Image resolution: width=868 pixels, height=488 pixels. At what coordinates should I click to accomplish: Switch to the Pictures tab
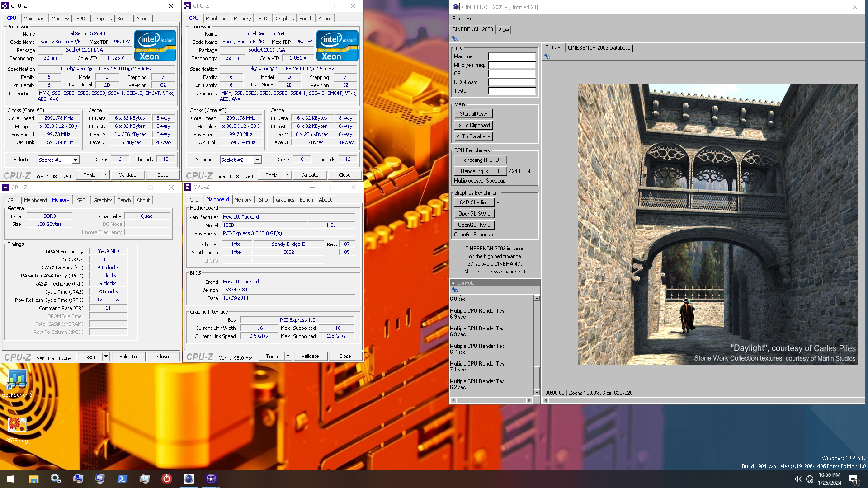[554, 47]
